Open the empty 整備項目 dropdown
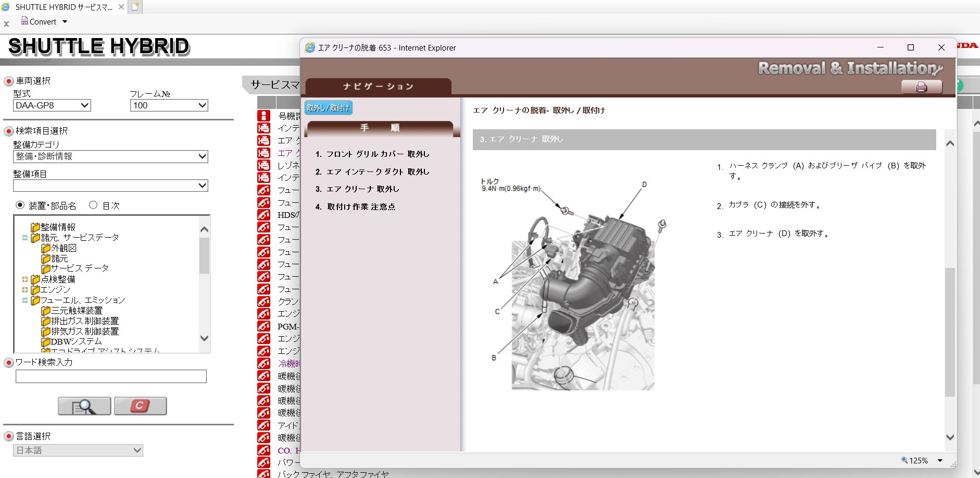This screenshot has width=980, height=478. click(110, 186)
